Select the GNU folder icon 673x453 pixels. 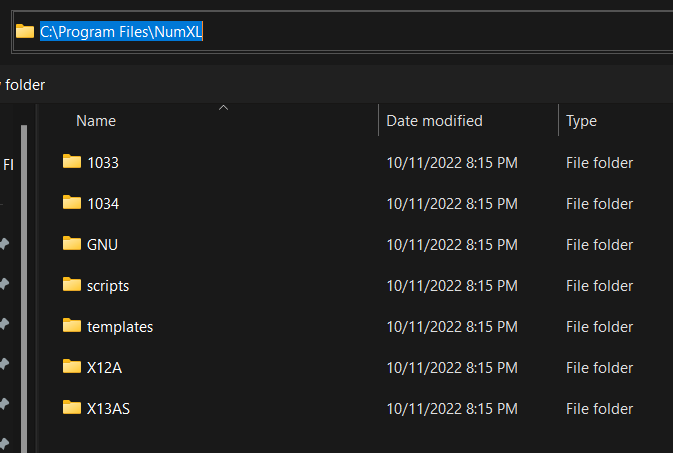[72, 243]
